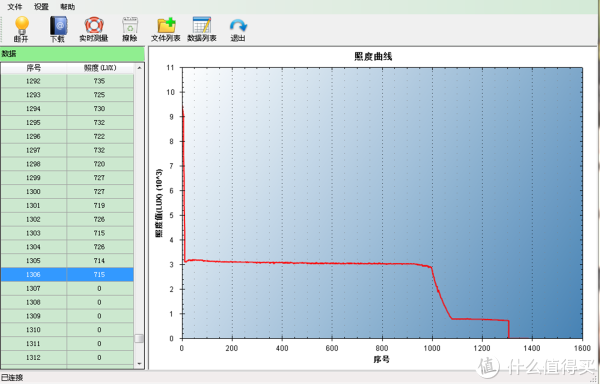Click the data list scrollbar thumb

(x=139, y=338)
